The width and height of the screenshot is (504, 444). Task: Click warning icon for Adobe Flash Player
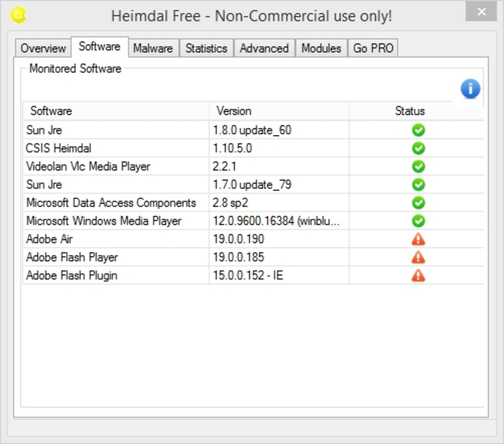[418, 258]
